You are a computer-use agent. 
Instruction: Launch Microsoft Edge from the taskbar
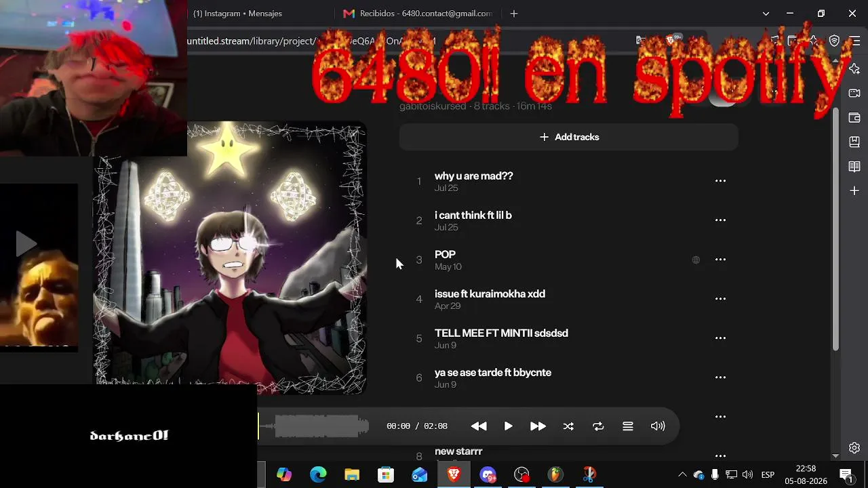point(318,475)
